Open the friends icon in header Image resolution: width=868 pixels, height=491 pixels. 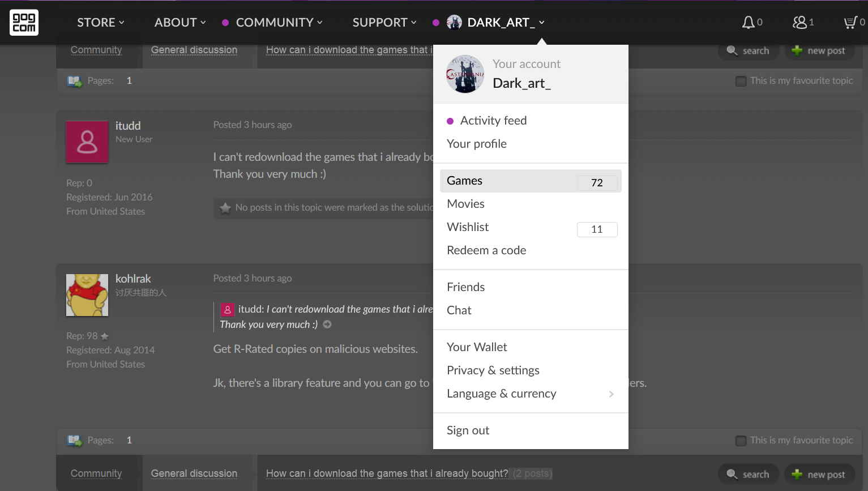click(799, 22)
